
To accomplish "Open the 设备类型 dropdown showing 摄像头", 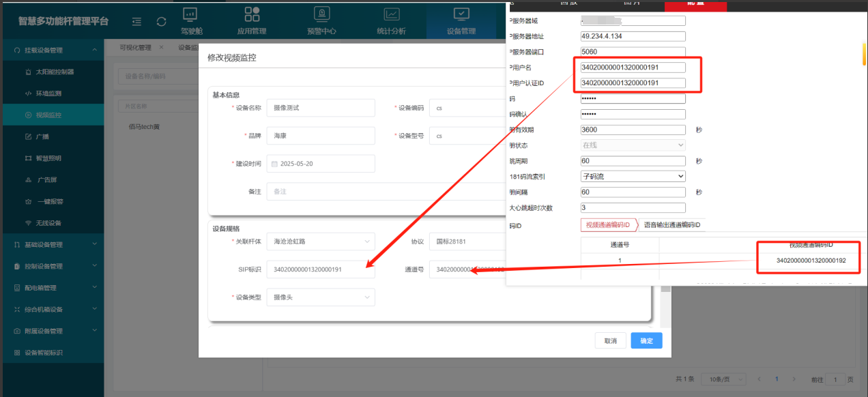I will coord(321,297).
